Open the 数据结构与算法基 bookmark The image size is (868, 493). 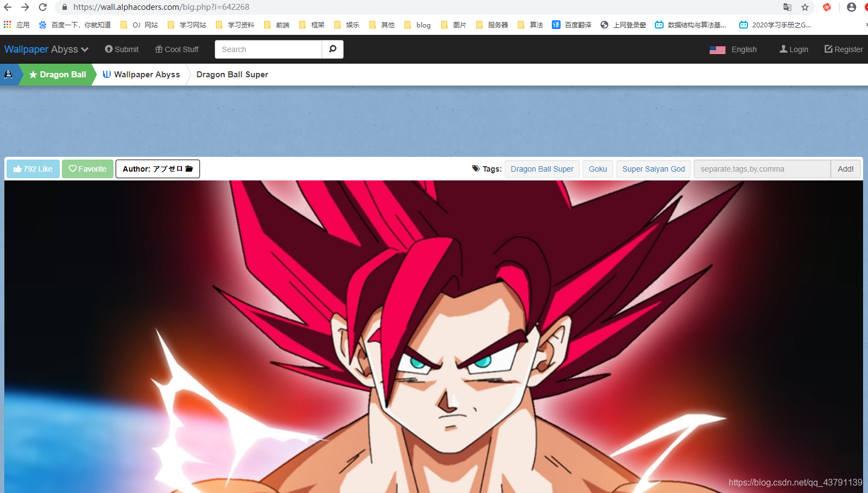tap(690, 25)
